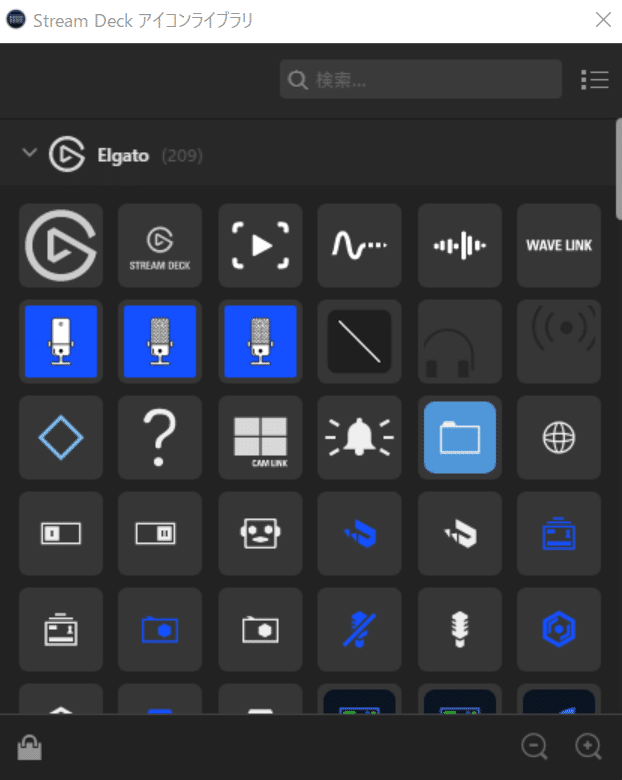Pick the WAVE LINK text icon
This screenshot has height=780, width=622.
point(559,245)
